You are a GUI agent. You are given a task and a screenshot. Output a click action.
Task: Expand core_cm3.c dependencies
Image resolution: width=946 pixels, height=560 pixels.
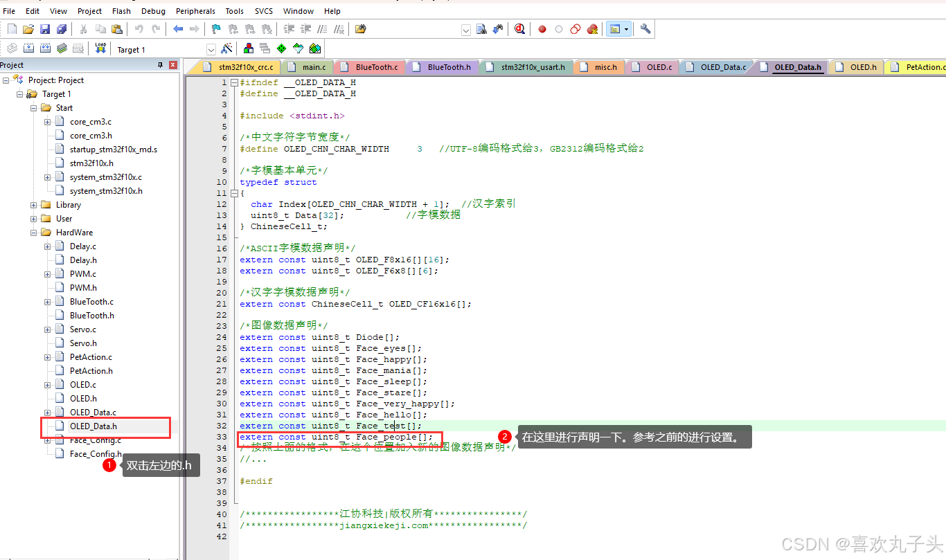(x=47, y=122)
